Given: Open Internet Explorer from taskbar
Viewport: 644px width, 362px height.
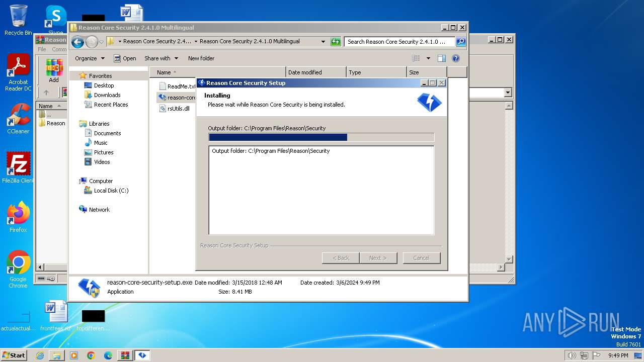Looking at the screenshot, I should click(40, 355).
